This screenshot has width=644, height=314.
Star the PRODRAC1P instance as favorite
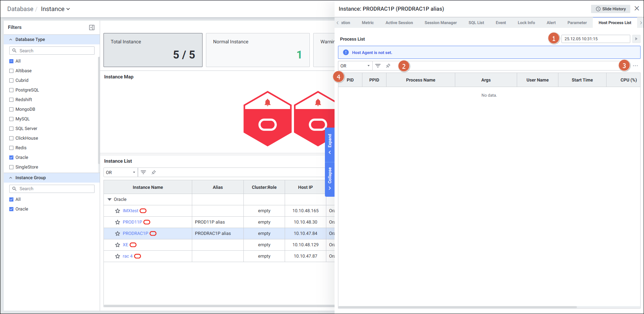(x=118, y=234)
